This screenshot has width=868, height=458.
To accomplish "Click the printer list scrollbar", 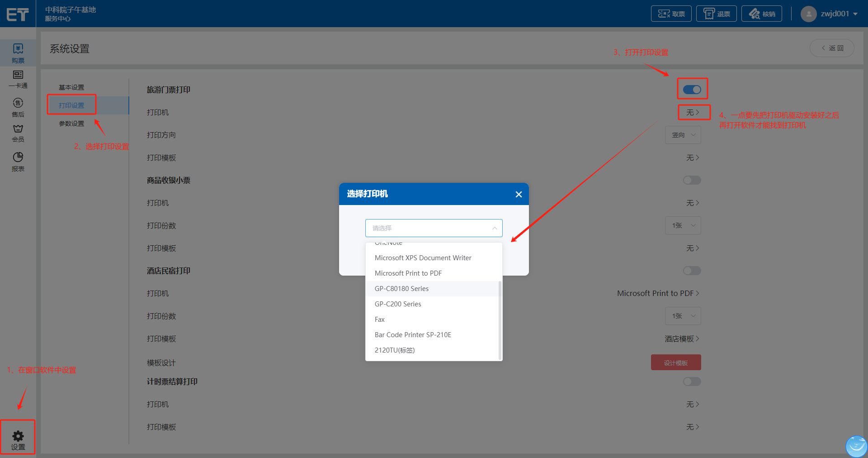I will pos(500,317).
